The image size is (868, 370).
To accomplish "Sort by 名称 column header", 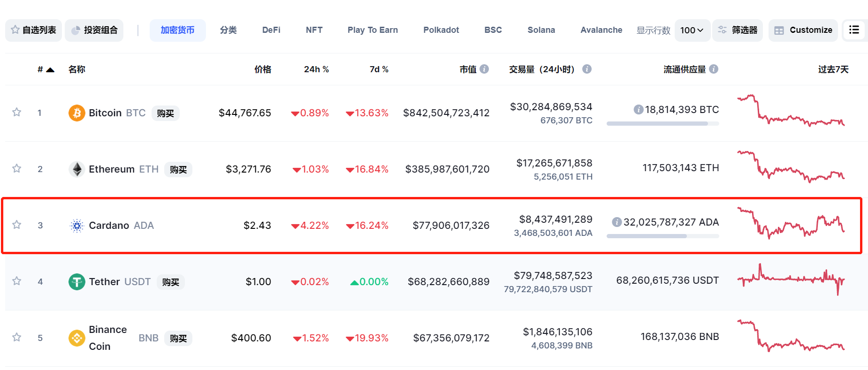I will 76,69.
